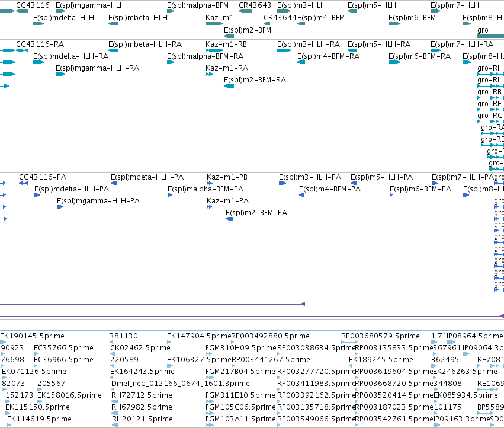This screenshot has height=428, width=504.
Task: Select the E(spl)m7-HLH gene label
Action: [455, 5]
